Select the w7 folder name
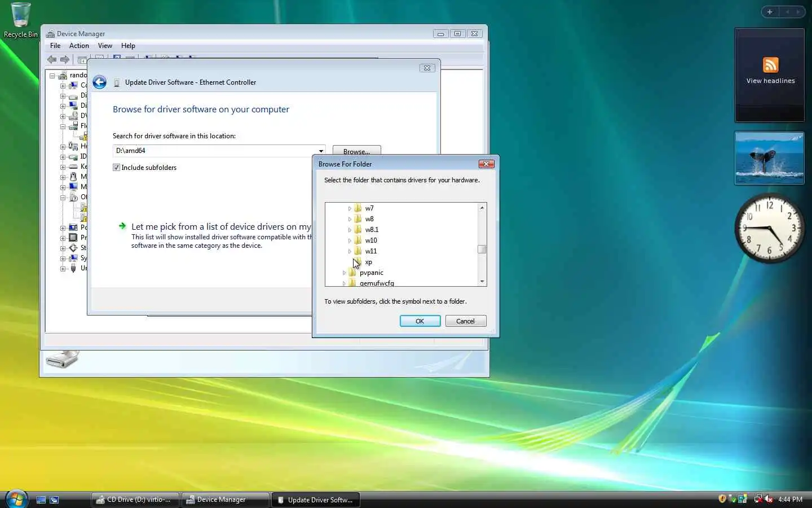The image size is (812, 508). tap(369, 208)
